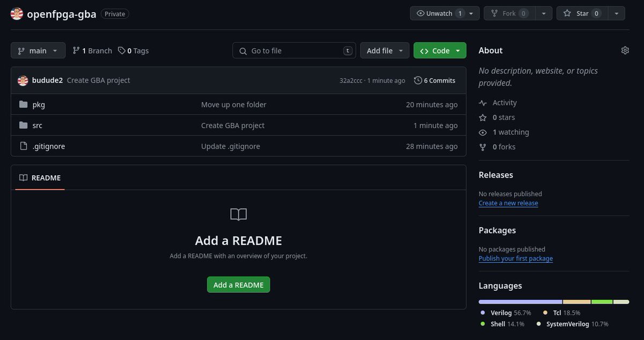Open the main branch selector dropdown
Viewport: 644px width, 340px height.
tap(38, 50)
